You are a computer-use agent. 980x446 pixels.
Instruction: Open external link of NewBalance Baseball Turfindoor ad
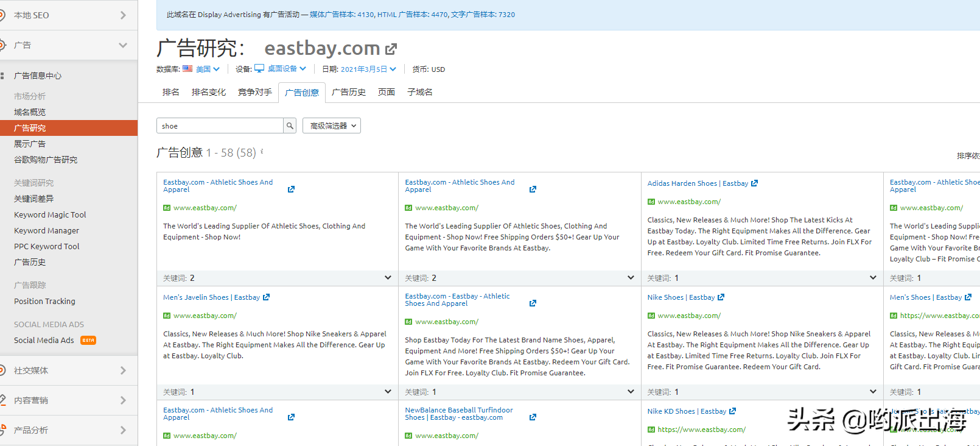tap(533, 417)
